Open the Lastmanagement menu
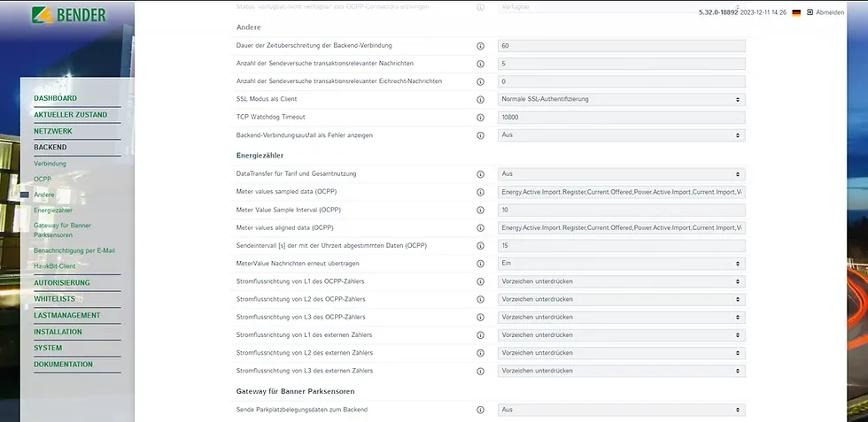Screen dimensions: 868x422 pos(67,315)
